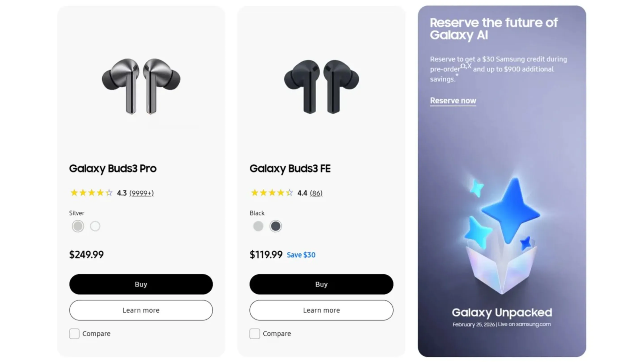Select the Silver color swatch for Buds3 Pro
Screen dimensions: 644x362
point(78,226)
